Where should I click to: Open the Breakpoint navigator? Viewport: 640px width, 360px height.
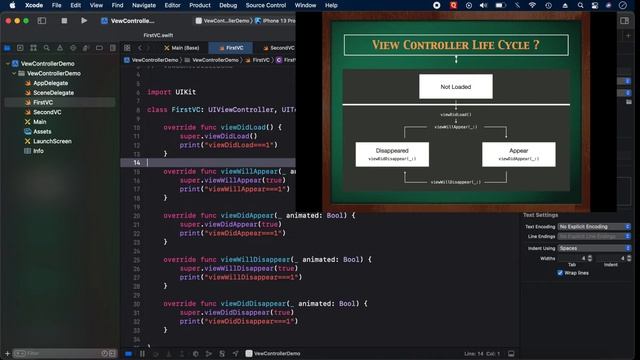[x=99, y=48]
